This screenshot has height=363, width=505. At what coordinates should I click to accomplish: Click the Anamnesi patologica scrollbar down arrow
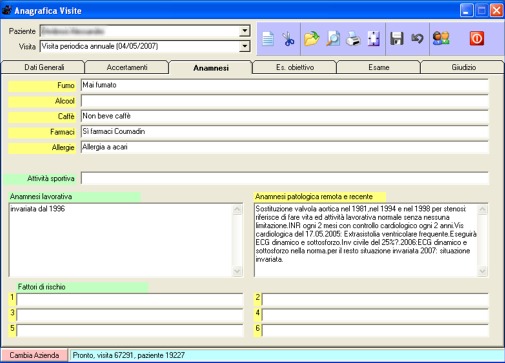[x=483, y=271]
